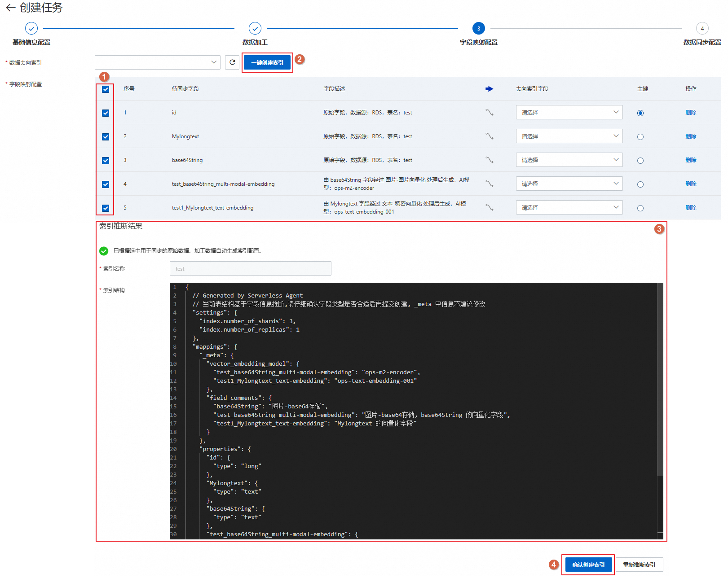Image resolution: width=728 pixels, height=578 pixels.
Task: Click code line "vector_embedding_model"
Action: [x=253, y=364]
